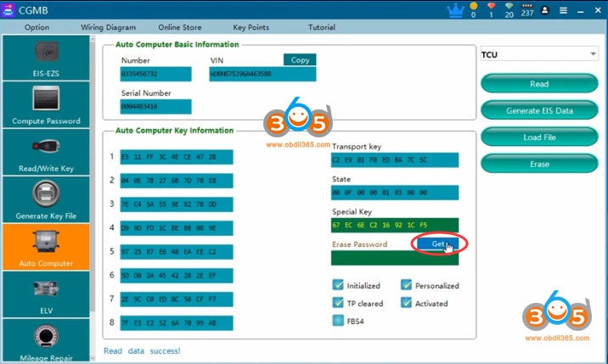608x364 pixels.
Task: Select key 2 hex data field
Action: tap(177, 181)
